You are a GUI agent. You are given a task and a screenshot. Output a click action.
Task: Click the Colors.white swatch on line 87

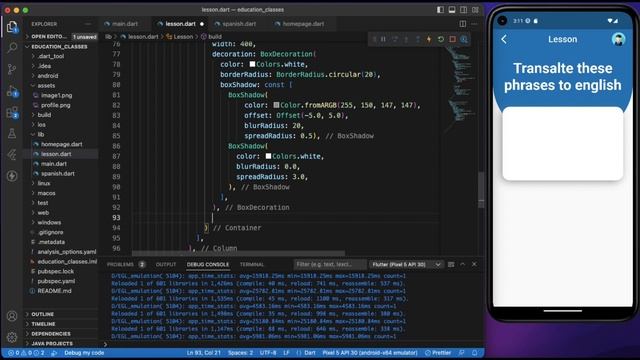click(x=268, y=156)
